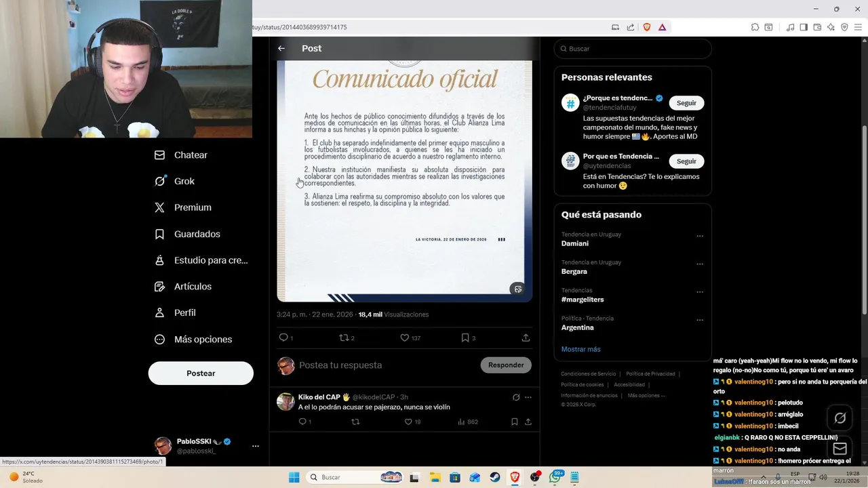Viewport: 868px width, 488px height.
Task: Open Chatear in the sidebar
Action: pyautogui.click(x=191, y=155)
